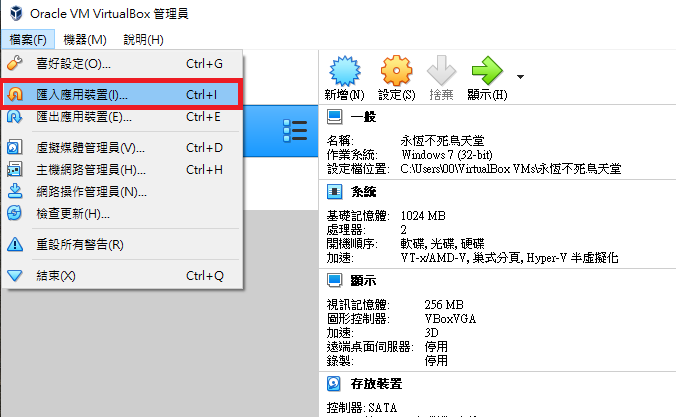
Task: Click the 存放裝置 section disk icon
Action: tap(334, 383)
